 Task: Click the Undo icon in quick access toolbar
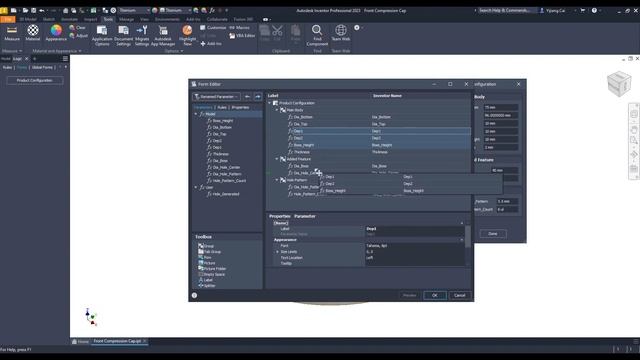point(42,10)
